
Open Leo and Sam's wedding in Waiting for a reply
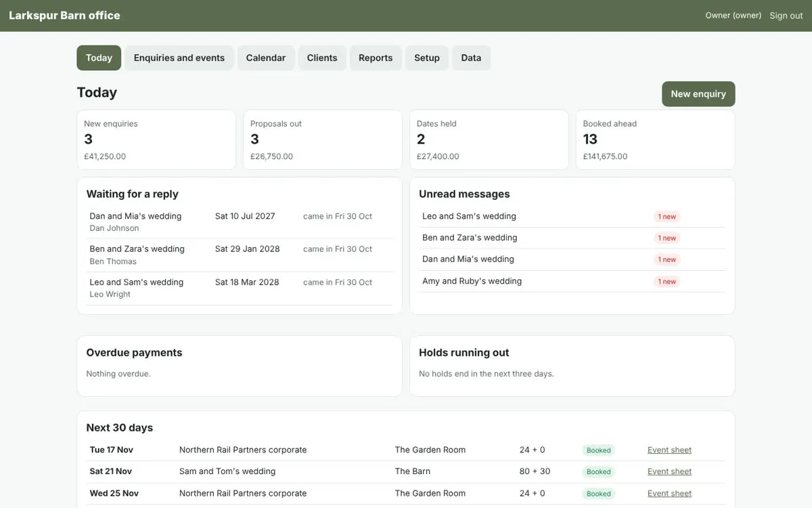pyautogui.click(x=136, y=282)
